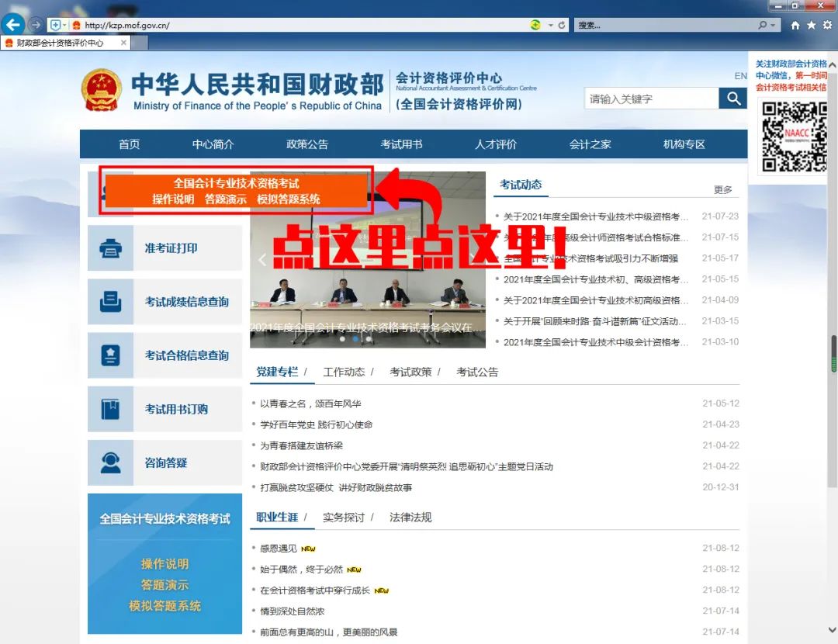838x644 pixels.
Task: Click the browser back arrow button
Action: [x=13, y=25]
